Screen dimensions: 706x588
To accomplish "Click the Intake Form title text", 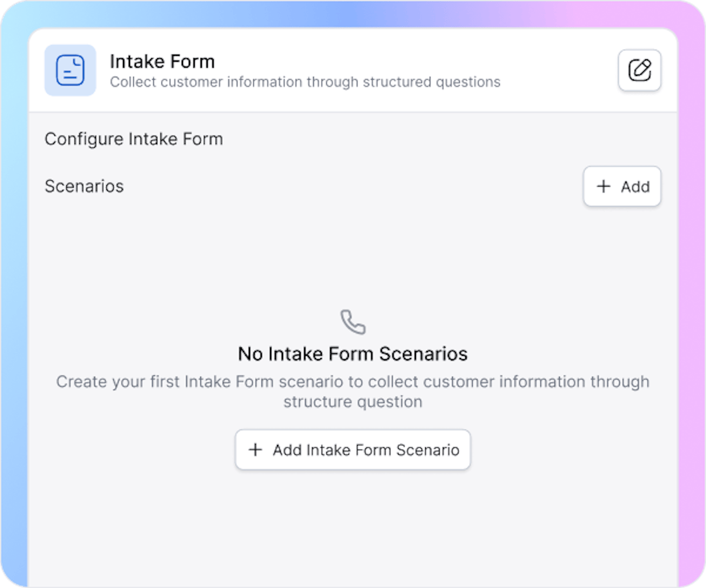I will (x=162, y=61).
